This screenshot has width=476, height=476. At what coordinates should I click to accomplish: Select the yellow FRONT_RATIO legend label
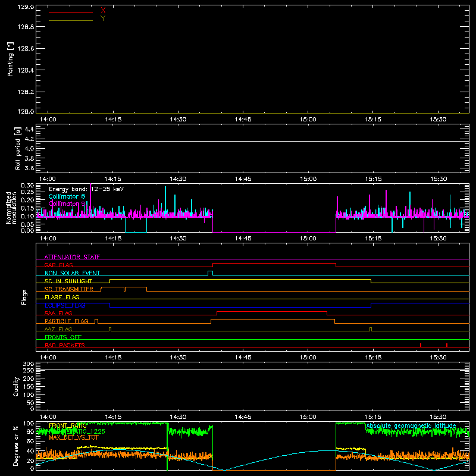coord(68,425)
